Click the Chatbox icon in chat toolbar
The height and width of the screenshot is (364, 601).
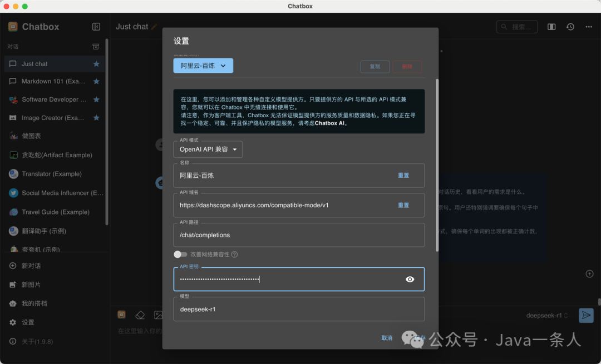(x=121, y=315)
